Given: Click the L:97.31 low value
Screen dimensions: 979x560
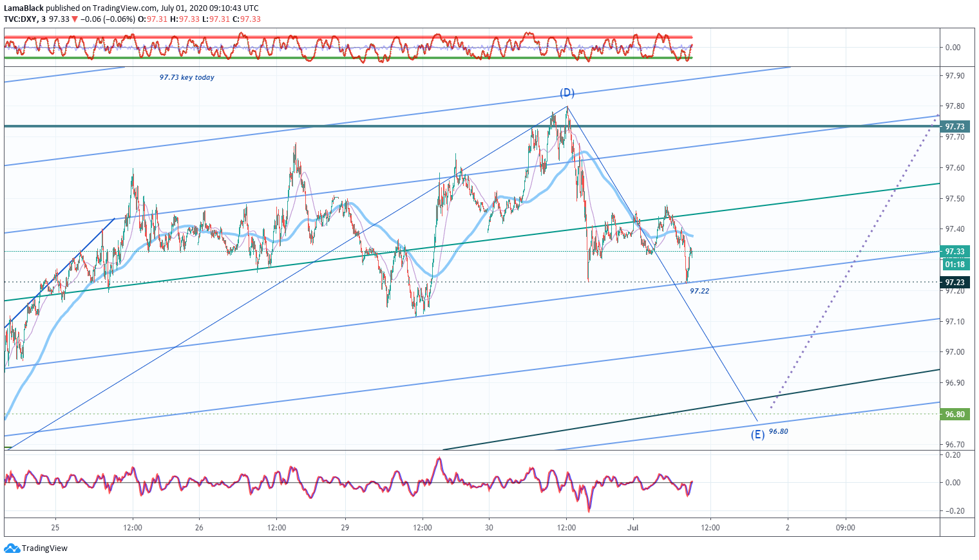Looking at the screenshot, I should [x=216, y=19].
